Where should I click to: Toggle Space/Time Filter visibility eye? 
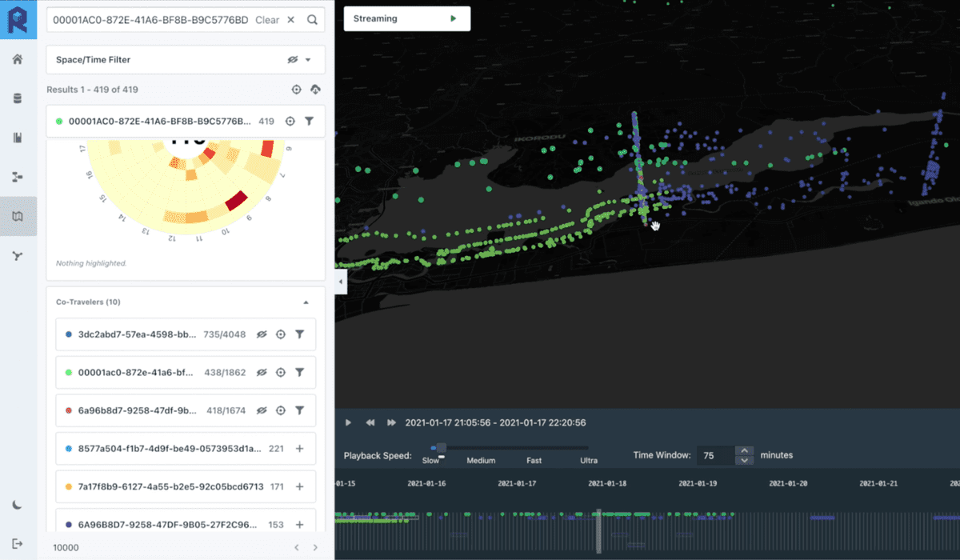click(x=293, y=60)
